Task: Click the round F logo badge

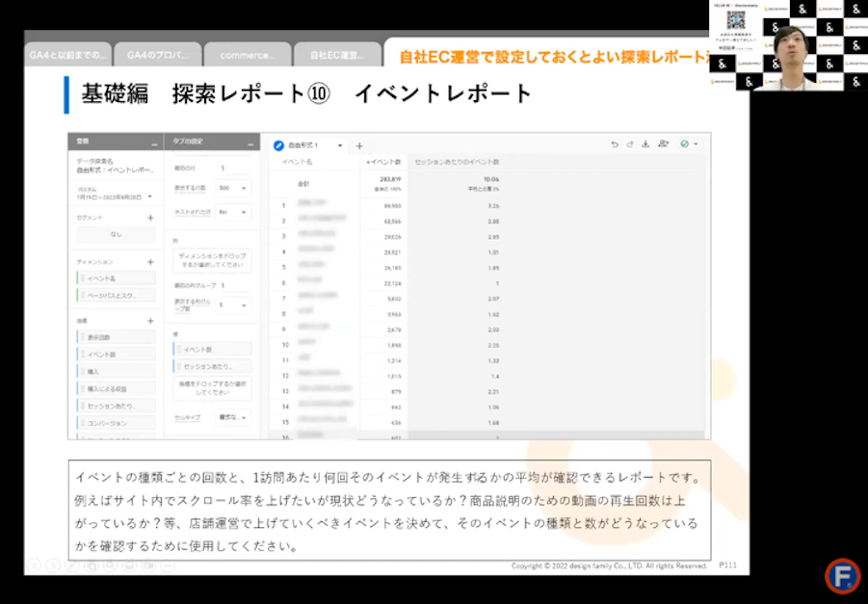Action: pyautogui.click(x=843, y=576)
